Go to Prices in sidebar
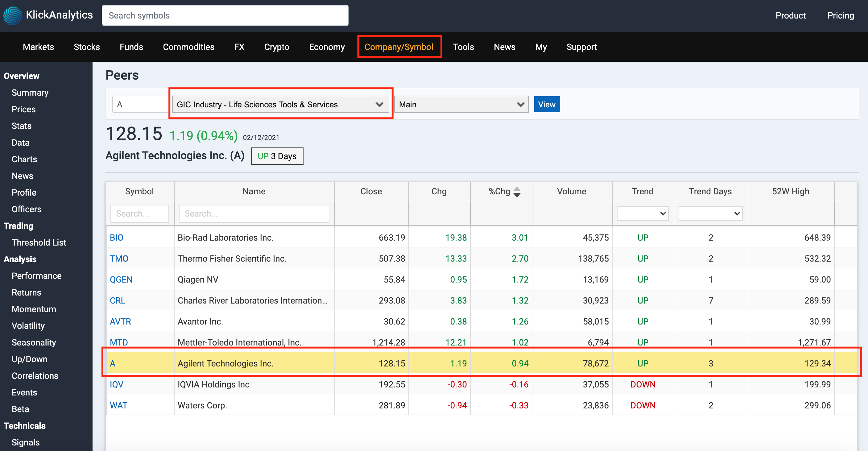The width and height of the screenshot is (868, 451). [23, 109]
